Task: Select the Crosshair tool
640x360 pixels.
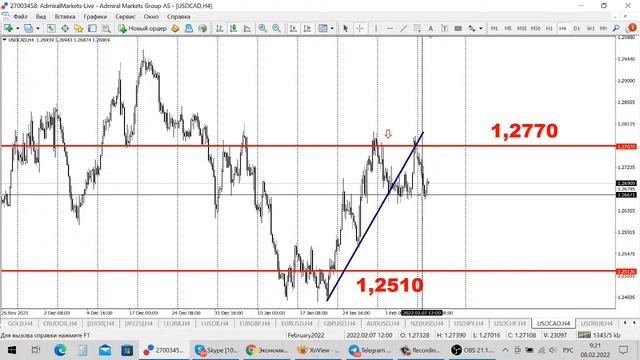Action: 359,28
